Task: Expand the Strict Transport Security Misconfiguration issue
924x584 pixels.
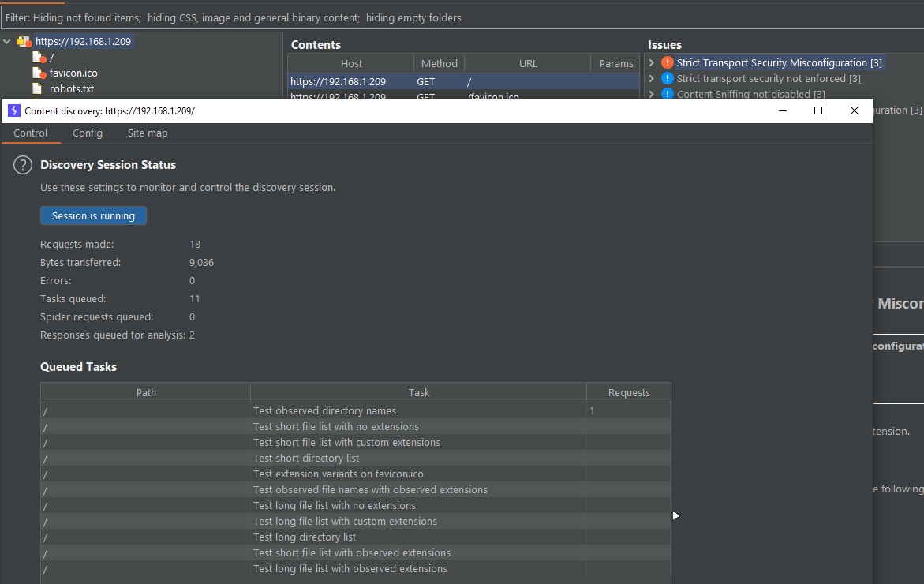Action: [x=651, y=62]
